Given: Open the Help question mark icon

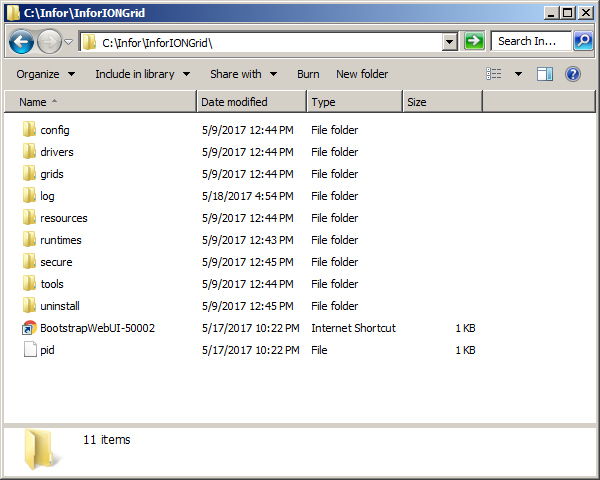Looking at the screenshot, I should pos(573,74).
